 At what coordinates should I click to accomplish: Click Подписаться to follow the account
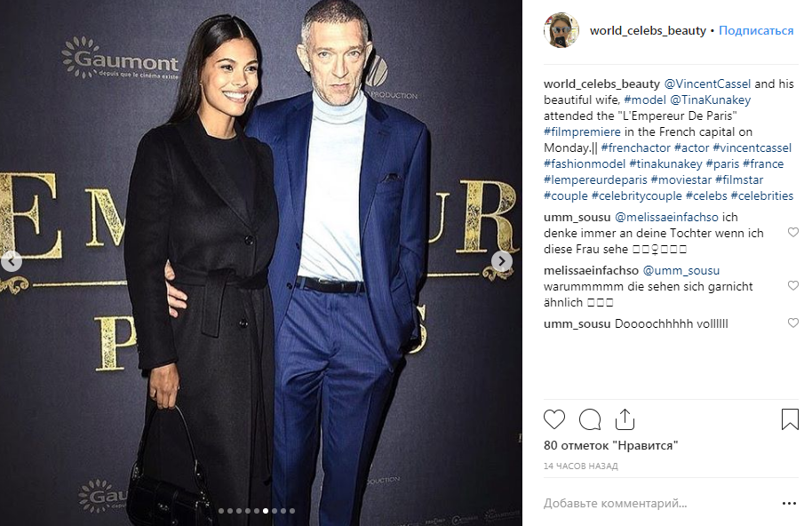pyautogui.click(x=755, y=30)
